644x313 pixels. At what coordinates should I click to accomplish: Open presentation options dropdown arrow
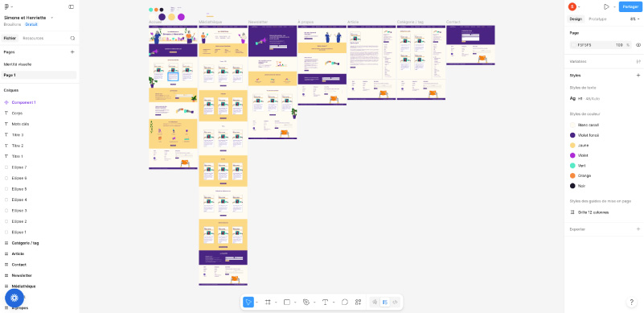point(614,7)
